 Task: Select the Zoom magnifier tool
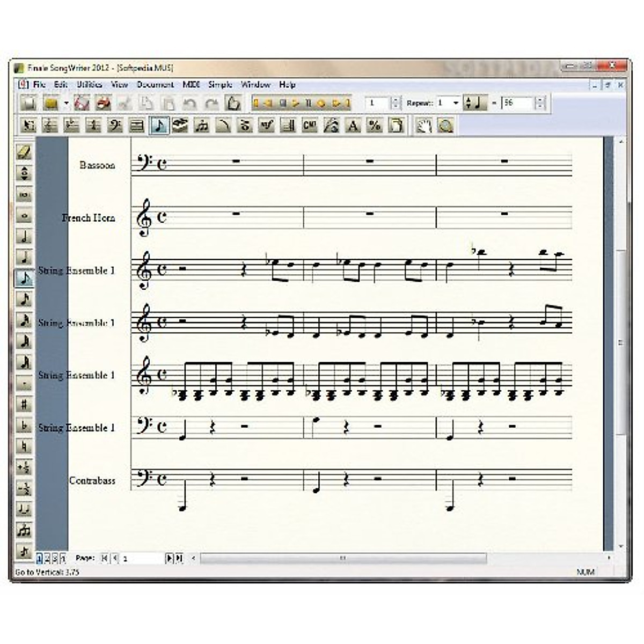click(445, 126)
